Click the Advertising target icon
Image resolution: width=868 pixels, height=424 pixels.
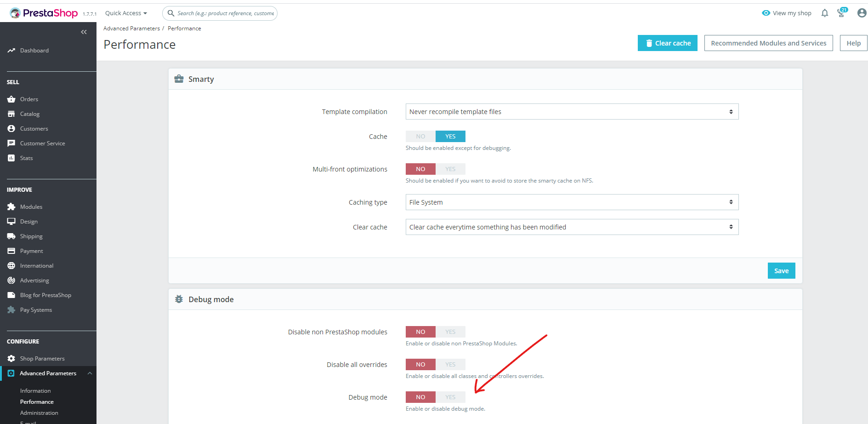11,281
